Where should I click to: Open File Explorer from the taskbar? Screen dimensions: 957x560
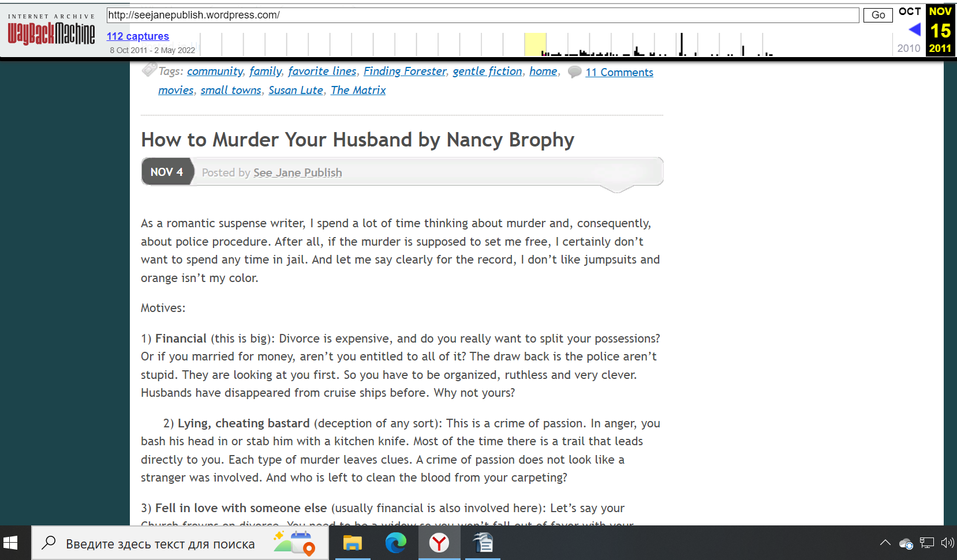tap(352, 543)
